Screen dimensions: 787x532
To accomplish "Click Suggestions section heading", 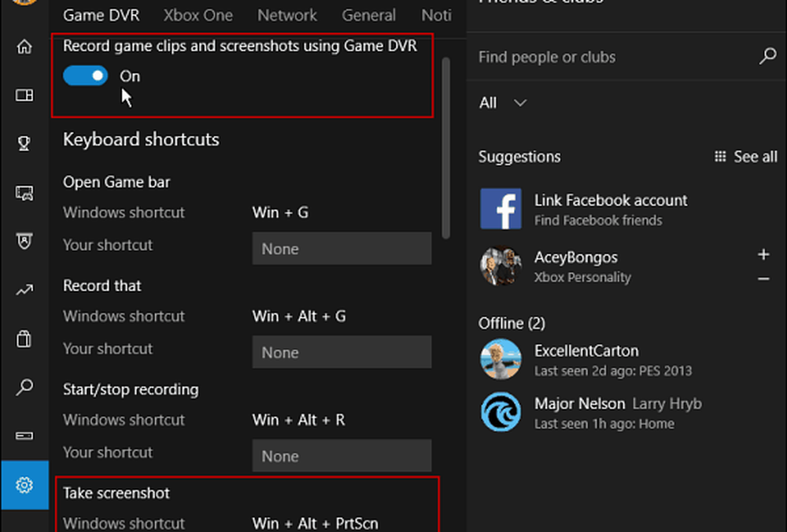I will 519,157.
